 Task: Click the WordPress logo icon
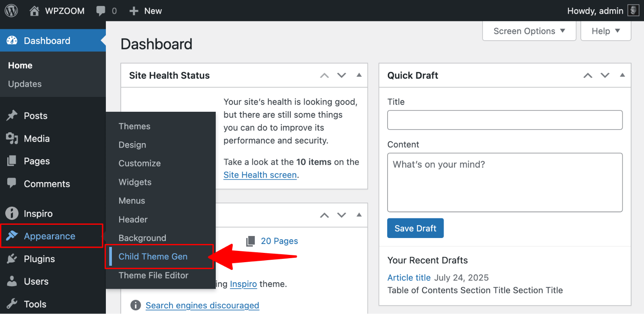(x=11, y=10)
